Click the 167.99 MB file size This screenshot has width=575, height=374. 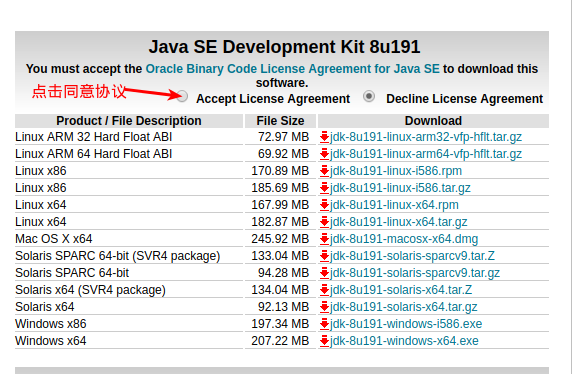(280, 205)
